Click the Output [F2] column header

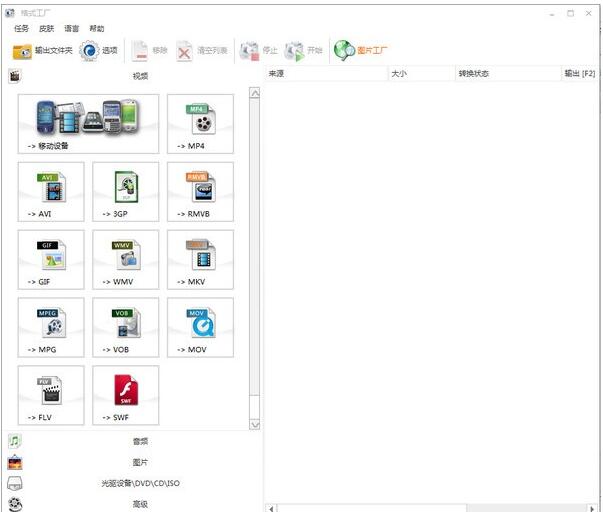[x=580, y=73]
